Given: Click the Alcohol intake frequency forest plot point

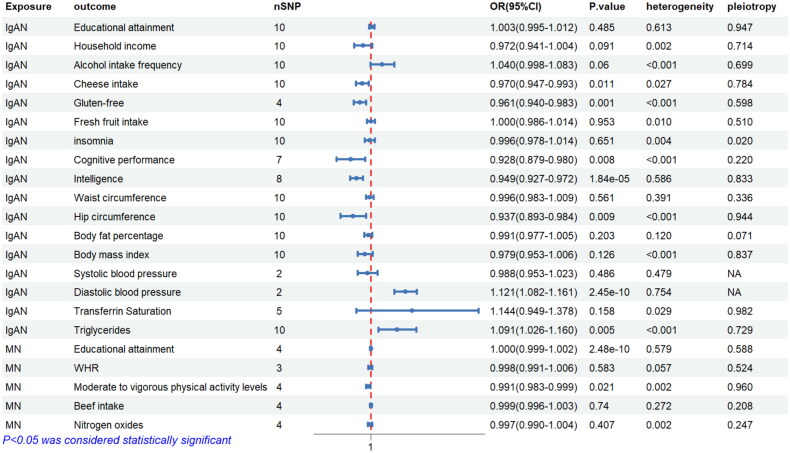Looking at the screenshot, I should click(382, 64).
